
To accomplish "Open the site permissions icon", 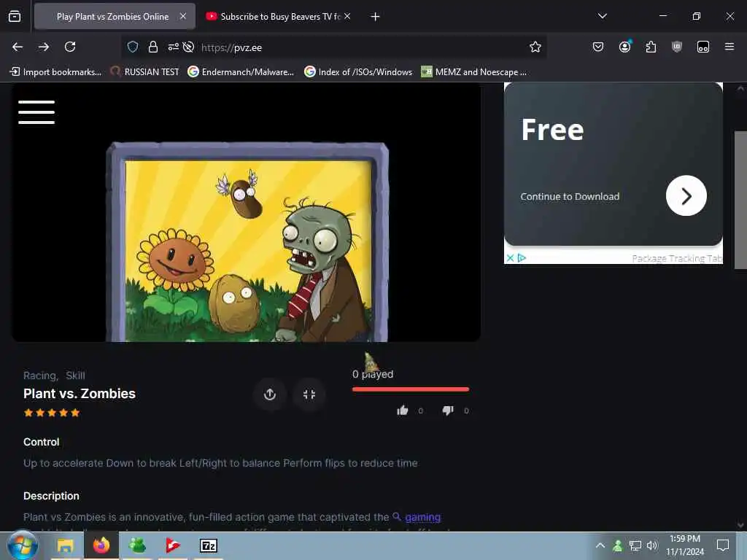I will tap(174, 47).
